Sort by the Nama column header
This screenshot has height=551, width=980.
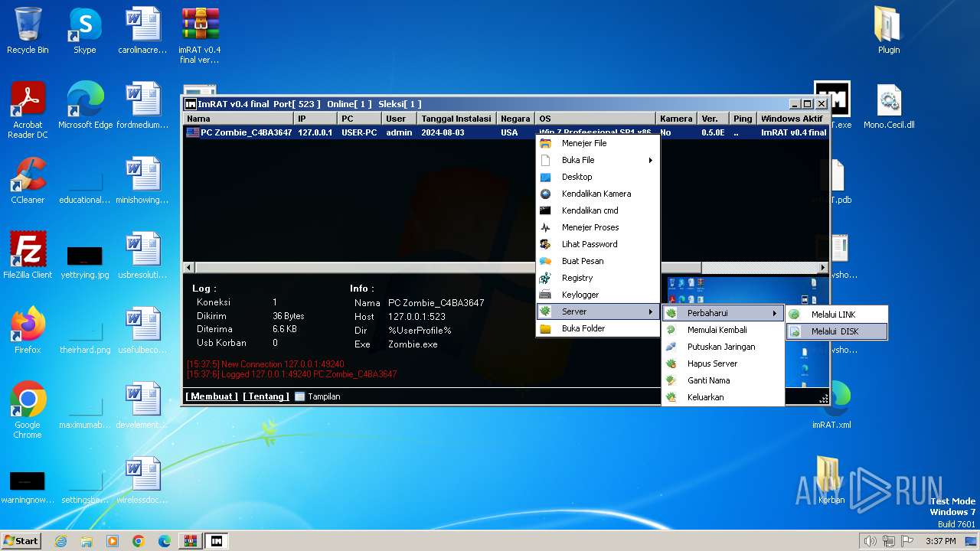(238, 119)
